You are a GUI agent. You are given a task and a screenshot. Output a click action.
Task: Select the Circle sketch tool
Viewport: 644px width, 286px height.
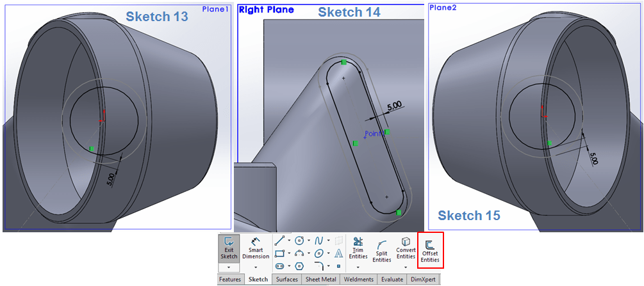pyautogui.click(x=299, y=241)
